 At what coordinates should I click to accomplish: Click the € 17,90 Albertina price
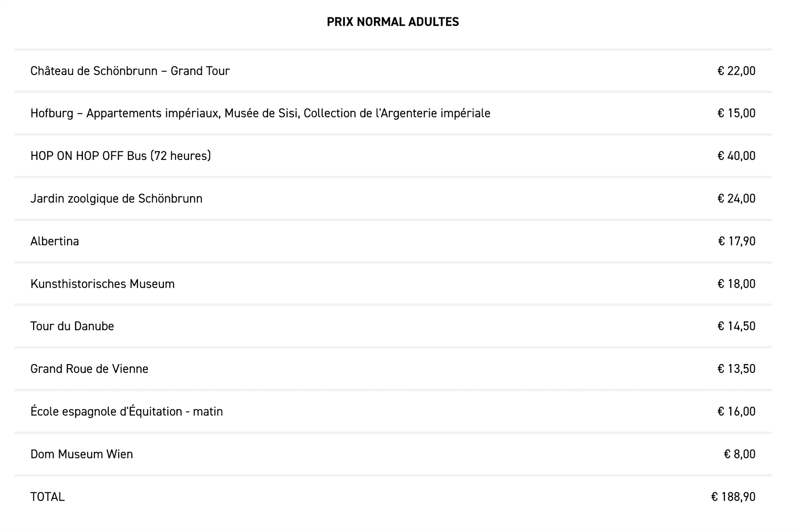click(737, 241)
